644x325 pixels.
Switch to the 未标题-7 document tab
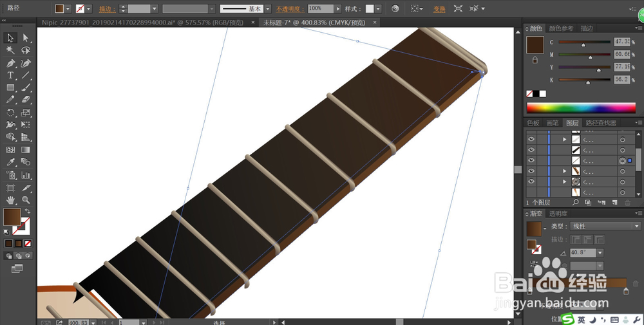pyautogui.click(x=314, y=23)
